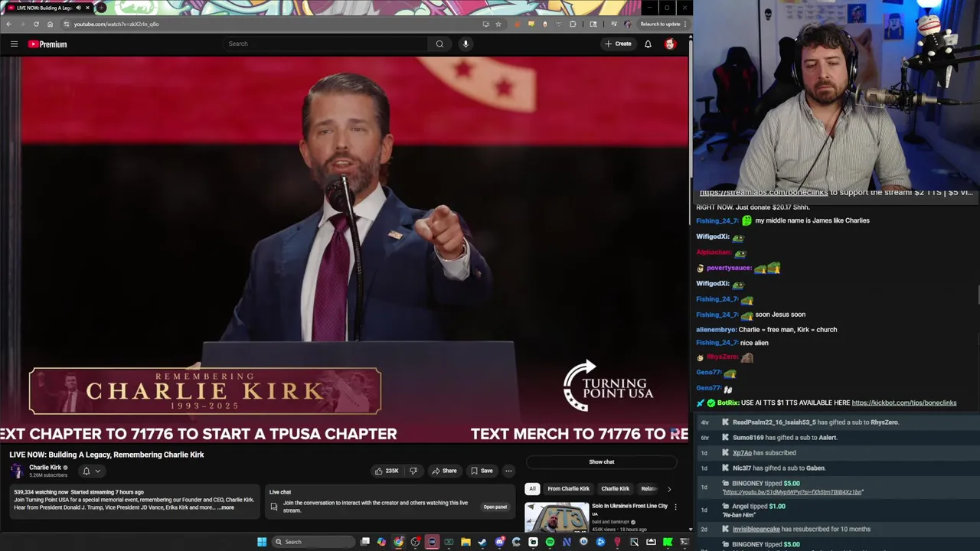Click ReadPsalm22_16_Isaiah53_5 gifted sub event

tap(815, 422)
